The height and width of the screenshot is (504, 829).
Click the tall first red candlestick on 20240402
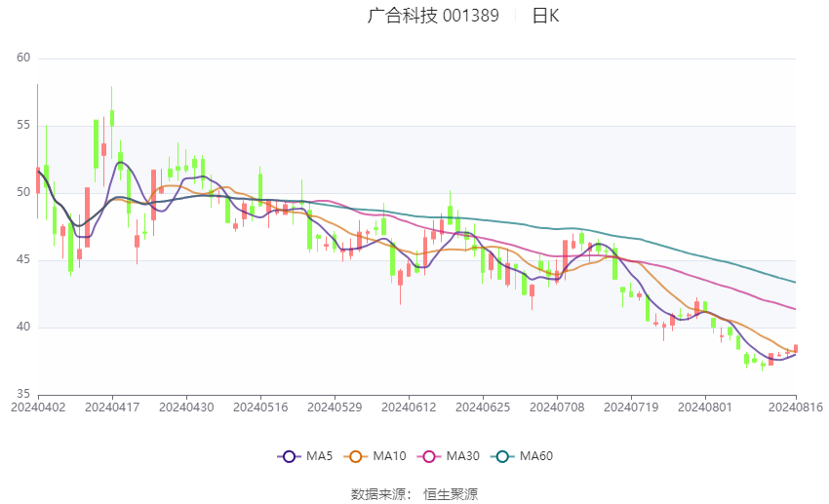(37, 180)
